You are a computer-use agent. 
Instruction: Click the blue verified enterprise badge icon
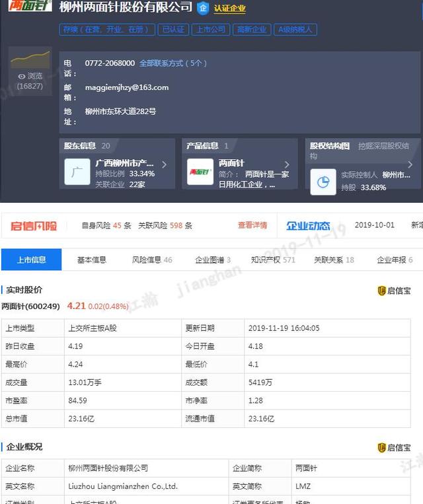click(204, 9)
